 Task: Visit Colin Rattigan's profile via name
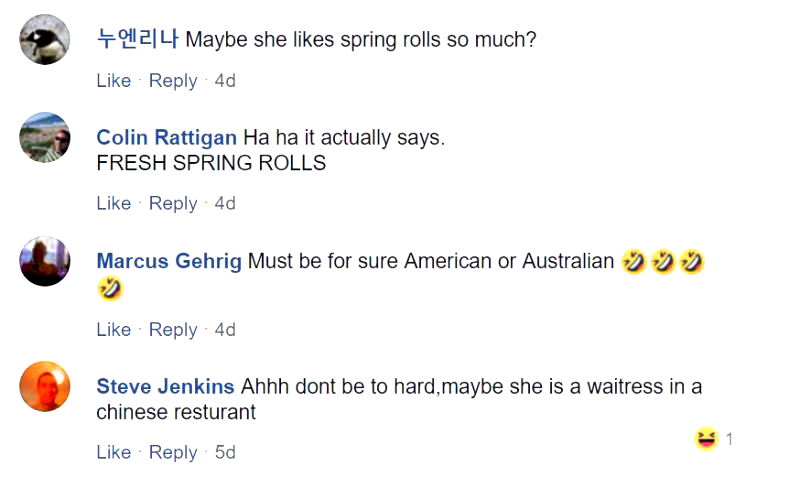click(166, 138)
